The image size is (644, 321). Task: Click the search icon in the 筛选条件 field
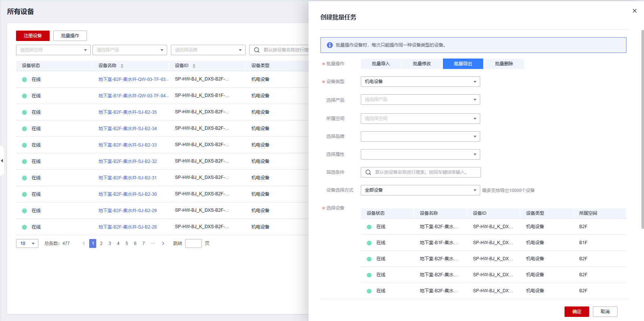pos(368,172)
